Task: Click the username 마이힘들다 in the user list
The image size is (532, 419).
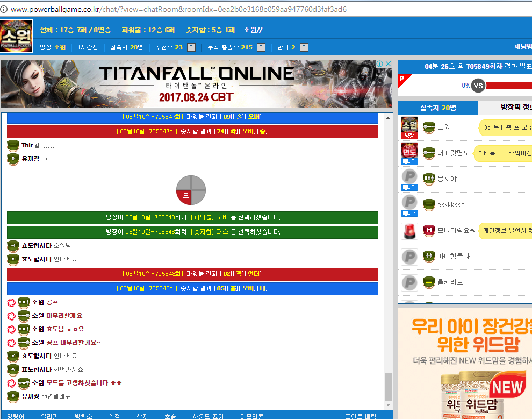Action: (x=454, y=257)
